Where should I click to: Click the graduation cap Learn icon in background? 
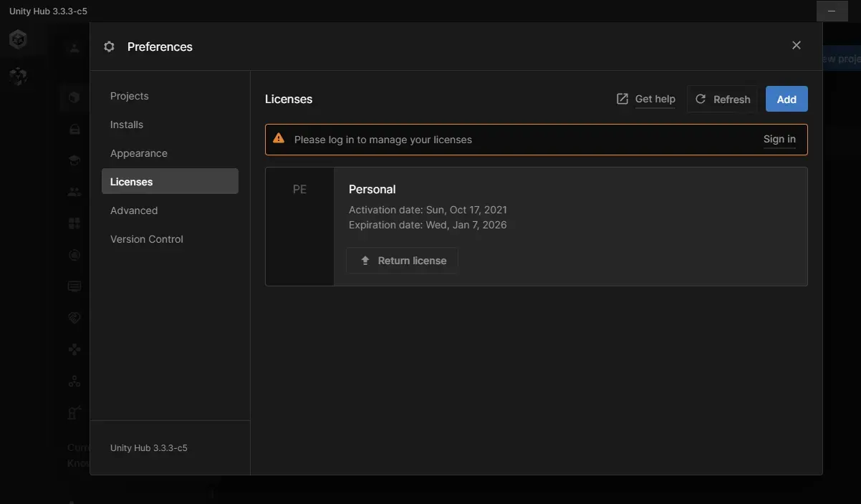(74, 160)
